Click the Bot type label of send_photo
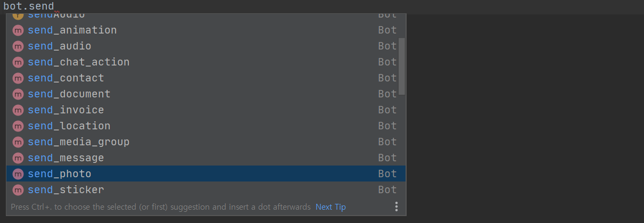This screenshot has width=644, height=223. point(387,174)
